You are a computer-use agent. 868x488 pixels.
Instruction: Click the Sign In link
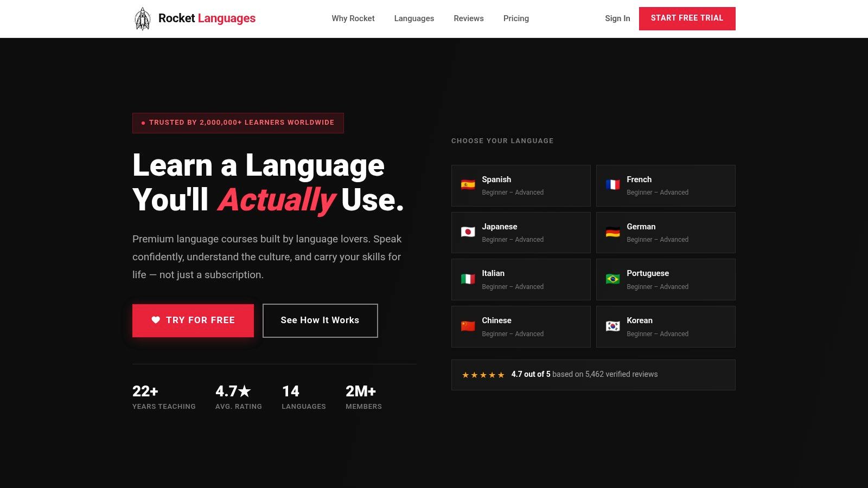click(x=617, y=18)
